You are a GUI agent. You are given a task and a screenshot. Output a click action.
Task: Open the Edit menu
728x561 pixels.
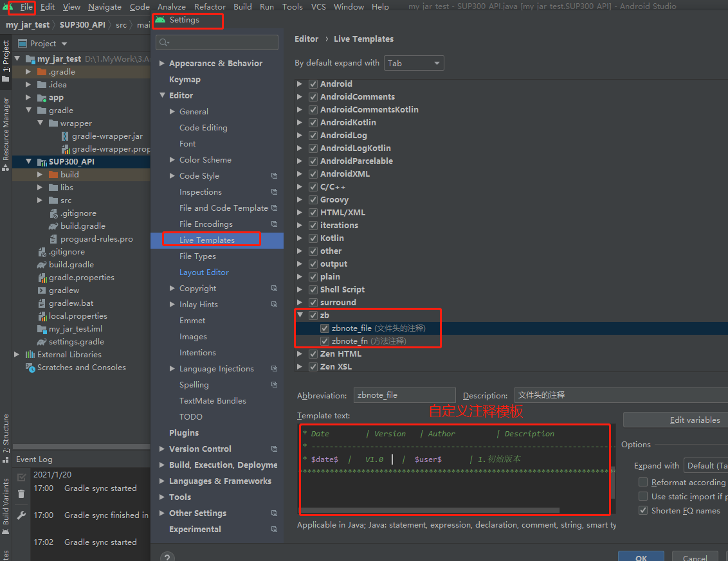(x=48, y=7)
